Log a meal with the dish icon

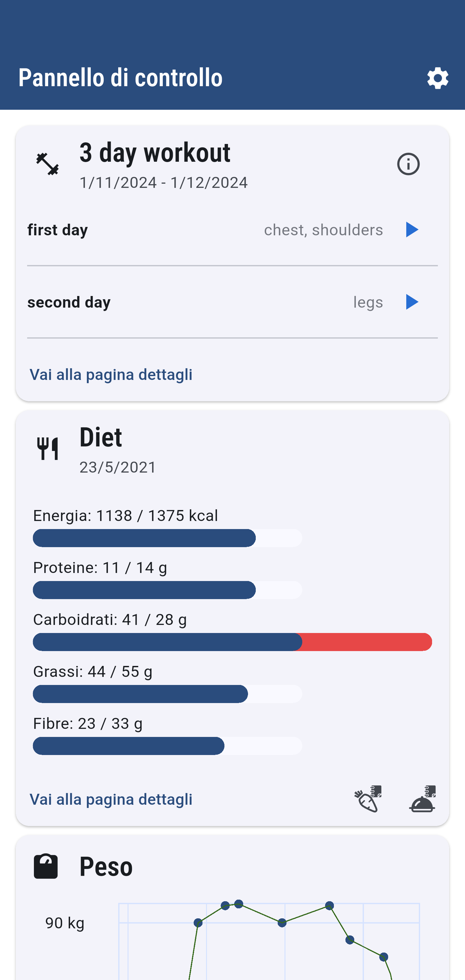point(422,799)
